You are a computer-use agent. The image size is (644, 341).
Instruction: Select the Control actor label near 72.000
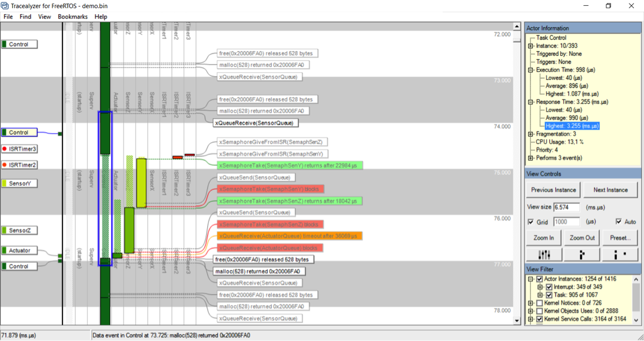point(19,44)
